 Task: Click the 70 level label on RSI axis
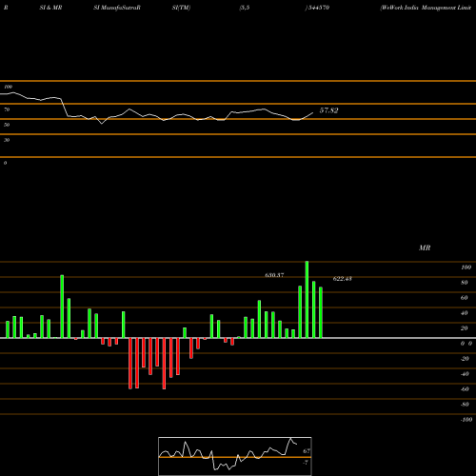tap(7, 109)
